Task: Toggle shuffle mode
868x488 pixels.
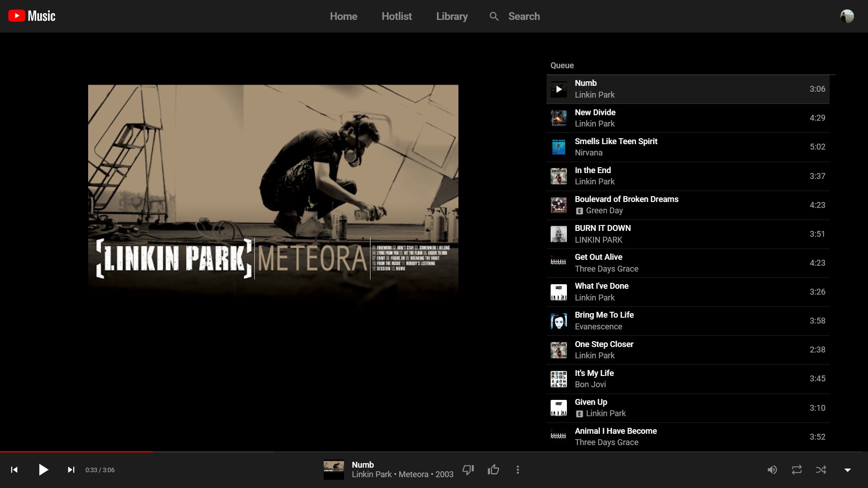Action: [821, 470]
